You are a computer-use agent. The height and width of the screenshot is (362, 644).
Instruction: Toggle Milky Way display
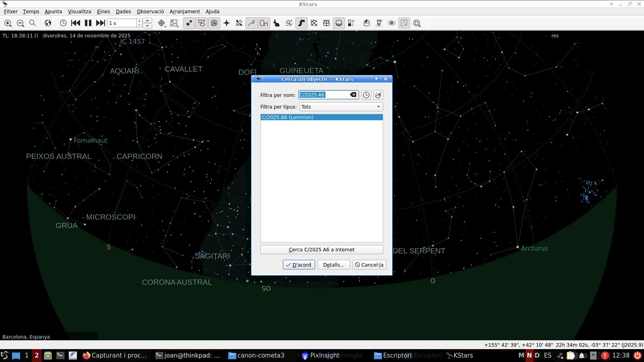tap(301, 23)
